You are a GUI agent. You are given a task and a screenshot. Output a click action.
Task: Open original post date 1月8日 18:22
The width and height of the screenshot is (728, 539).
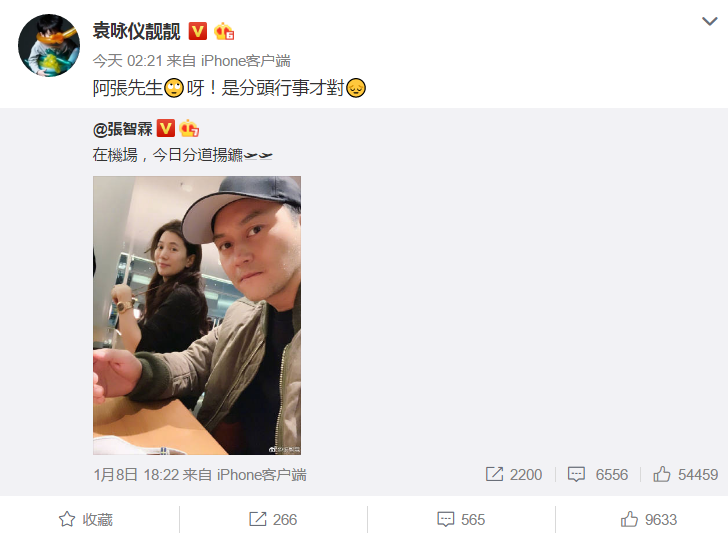pos(136,475)
